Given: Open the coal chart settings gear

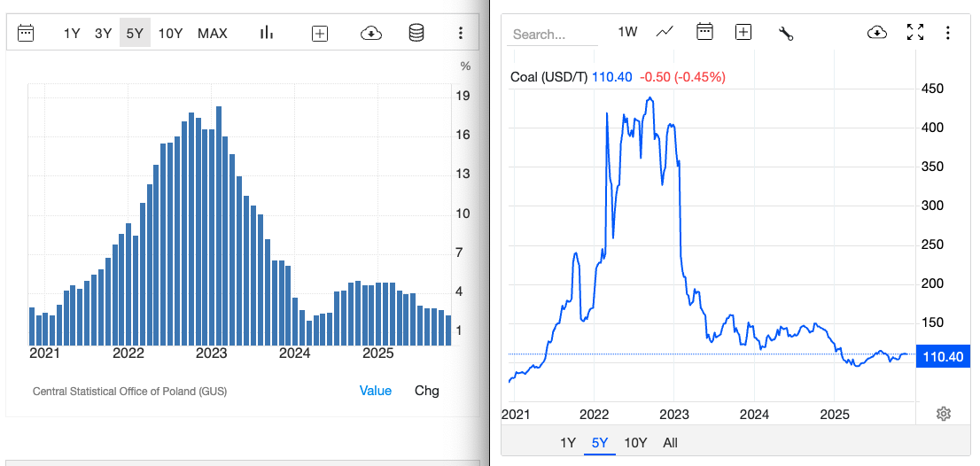Looking at the screenshot, I should point(944,414).
